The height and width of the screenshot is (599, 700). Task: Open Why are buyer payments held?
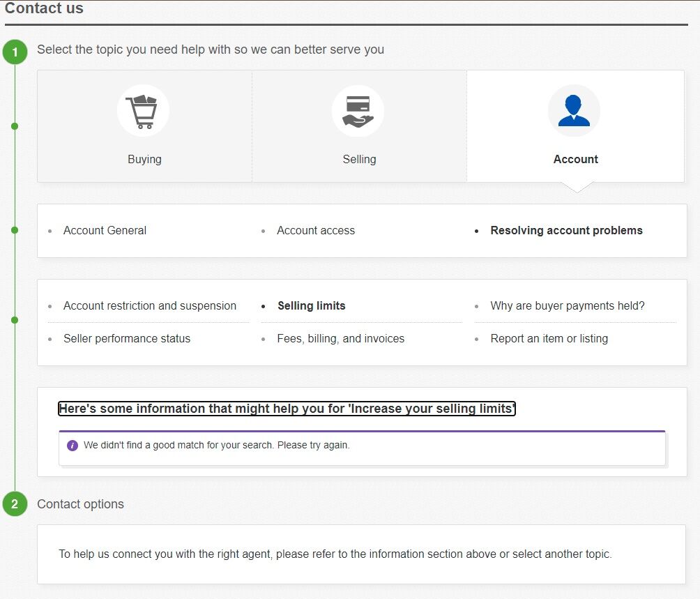567,305
